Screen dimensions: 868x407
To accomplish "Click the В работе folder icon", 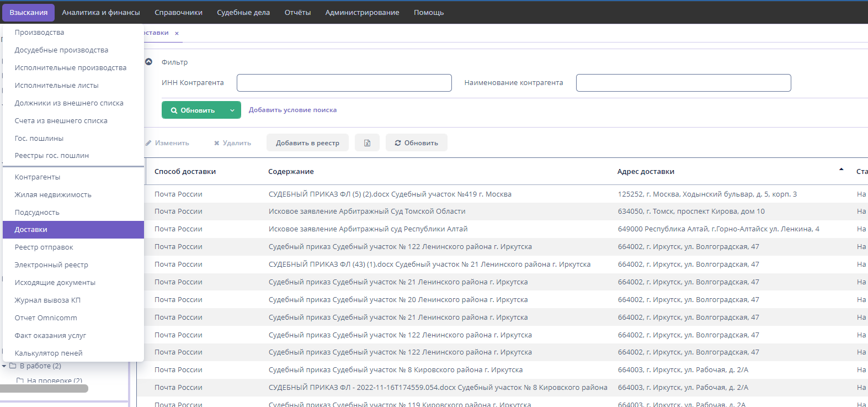I will coord(13,366).
